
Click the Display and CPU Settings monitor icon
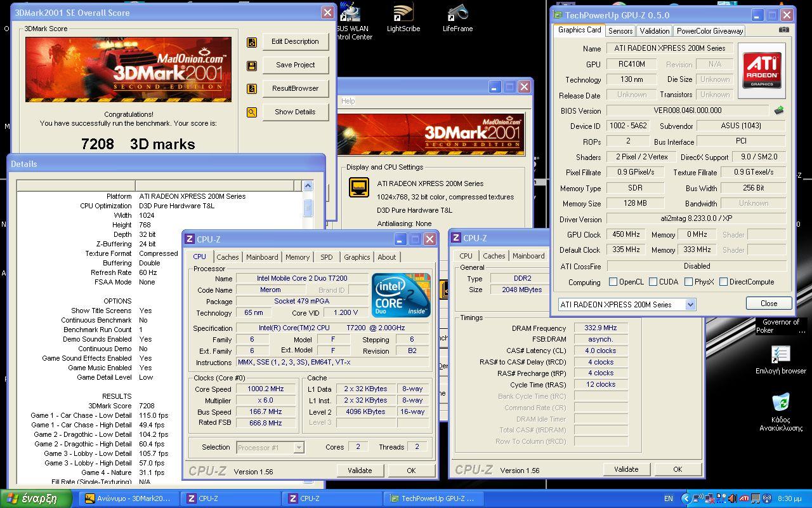pyautogui.click(x=359, y=187)
